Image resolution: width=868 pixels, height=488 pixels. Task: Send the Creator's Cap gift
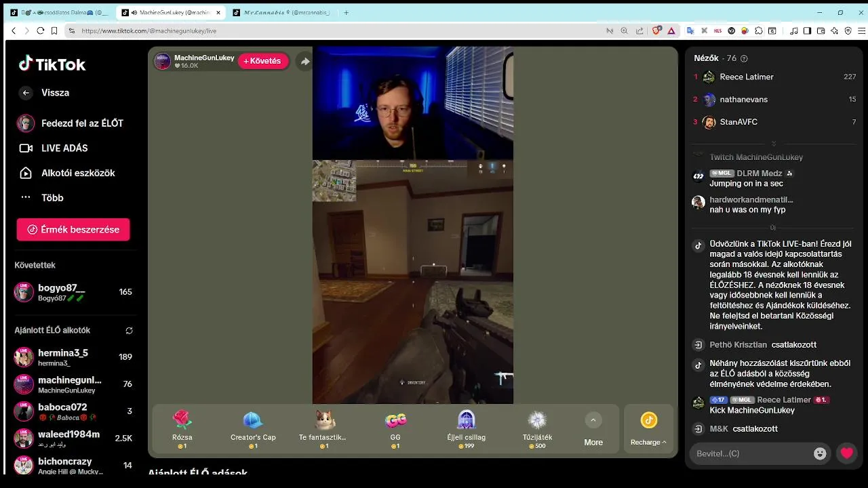tap(253, 429)
